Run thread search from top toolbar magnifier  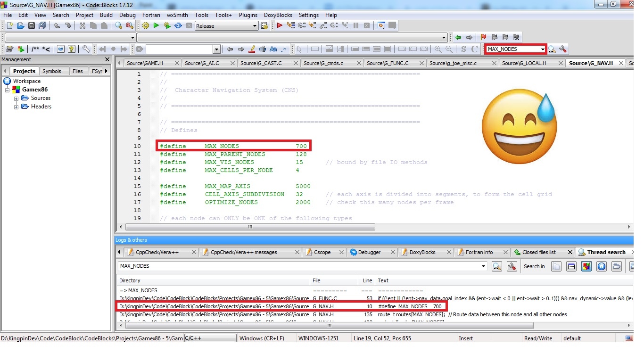(x=552, y=49)
